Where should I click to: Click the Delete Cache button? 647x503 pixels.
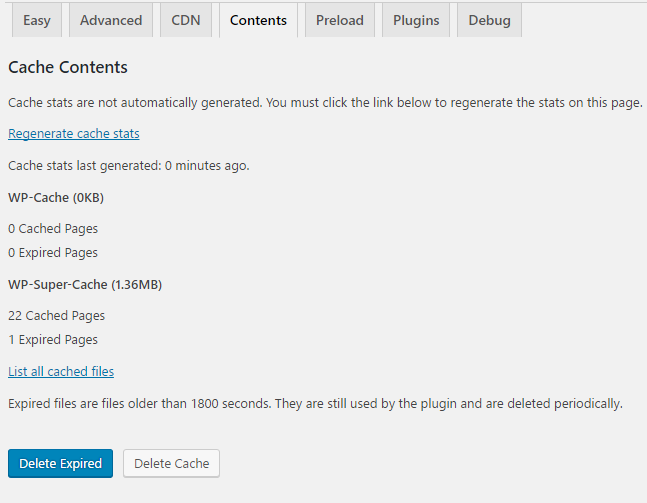[171, 463]
